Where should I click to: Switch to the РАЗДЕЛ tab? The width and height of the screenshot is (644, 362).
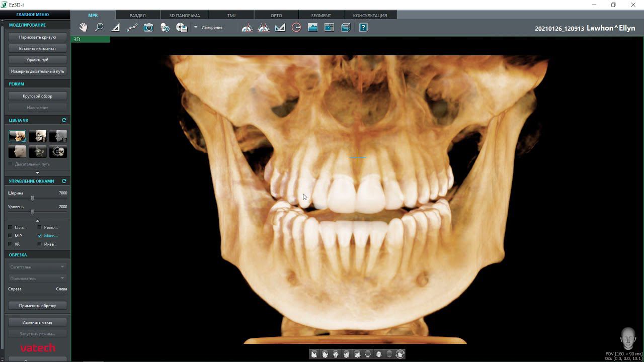(138, 15)
